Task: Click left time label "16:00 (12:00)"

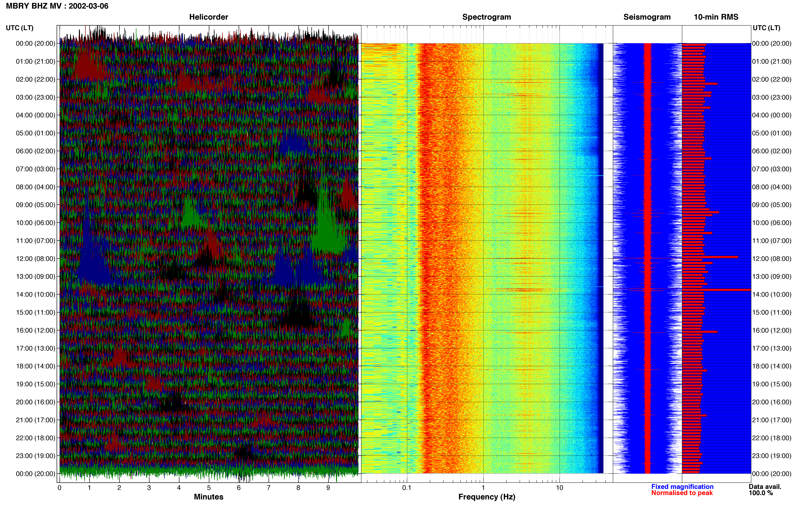Action: tap(36, 330)
